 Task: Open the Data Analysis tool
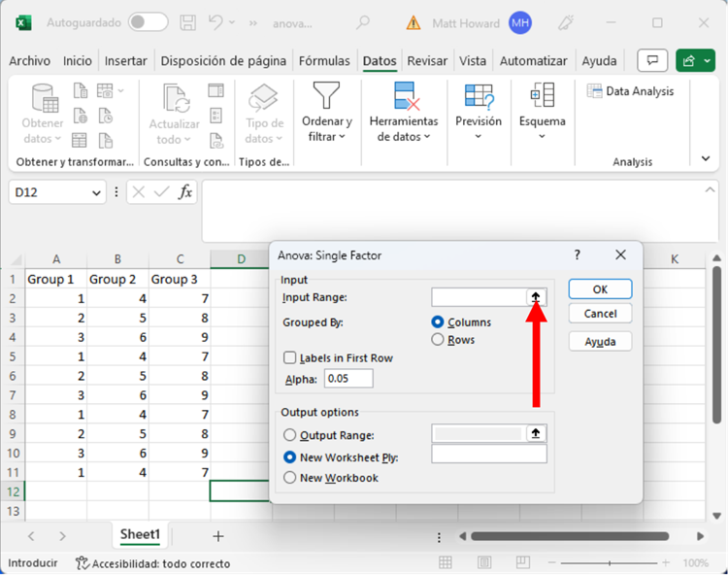tap(631, 91)
